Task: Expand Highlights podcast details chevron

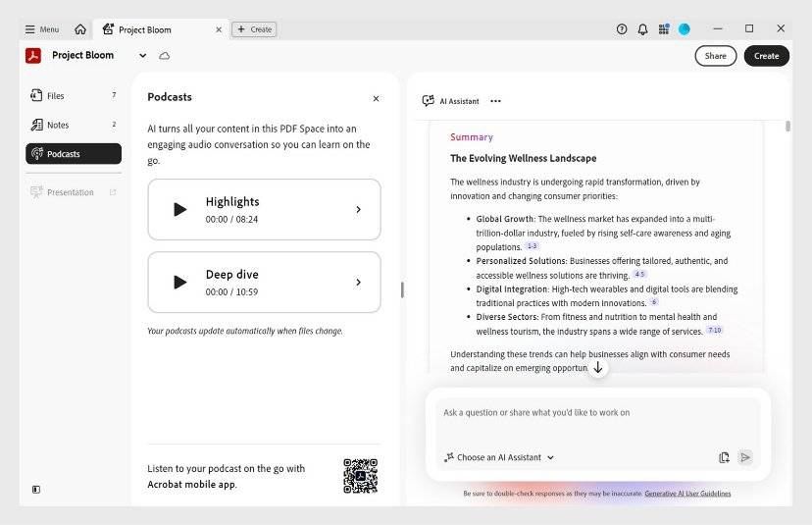Action: (x=358, y=209)
